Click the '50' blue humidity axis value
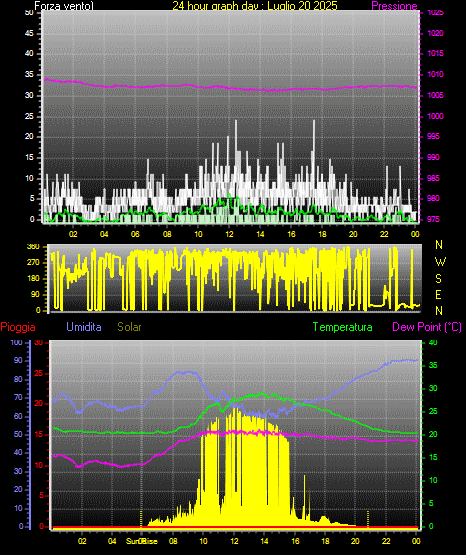466x555 pixels. [18, 434]
